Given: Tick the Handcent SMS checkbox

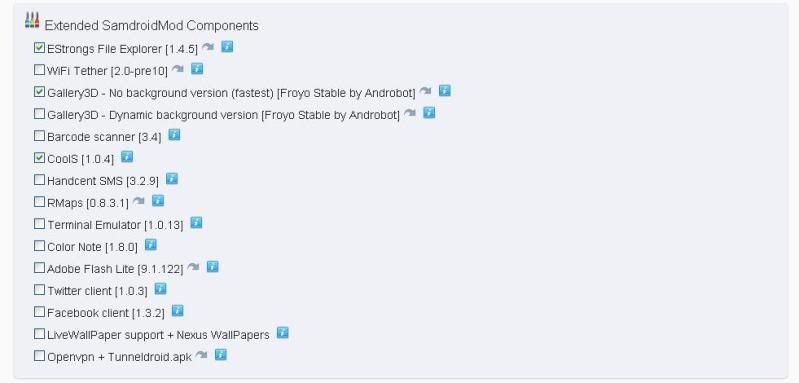Looking at the screenshot, I should (x=39, y=180).
